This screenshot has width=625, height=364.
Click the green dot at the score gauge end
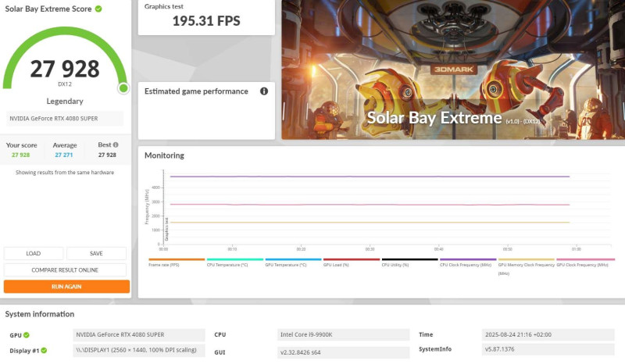tap(123, 88)
